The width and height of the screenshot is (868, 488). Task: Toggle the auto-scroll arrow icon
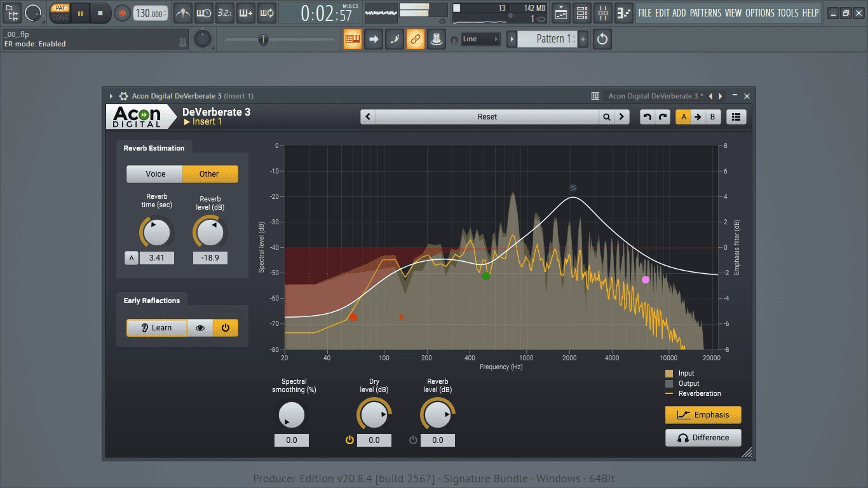(x=374, y=39)
